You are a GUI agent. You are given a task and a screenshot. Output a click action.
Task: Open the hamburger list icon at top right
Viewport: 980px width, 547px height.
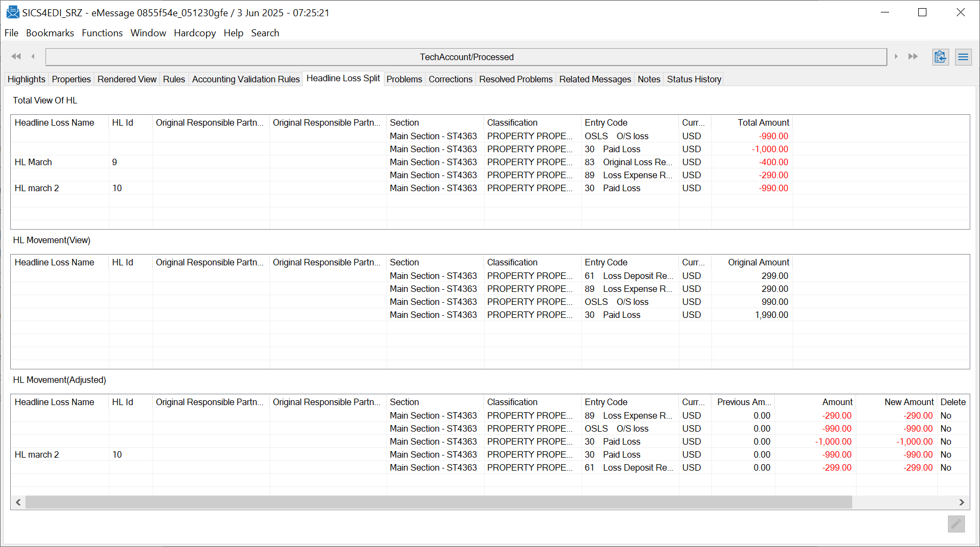tap(963, 56)
